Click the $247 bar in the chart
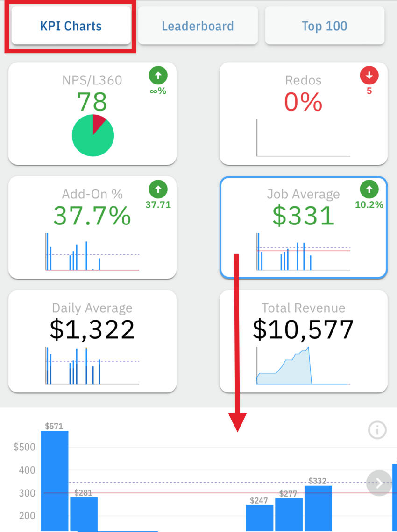Image resolution: width=397 pixels, height=532 pixels. (260, 518)
